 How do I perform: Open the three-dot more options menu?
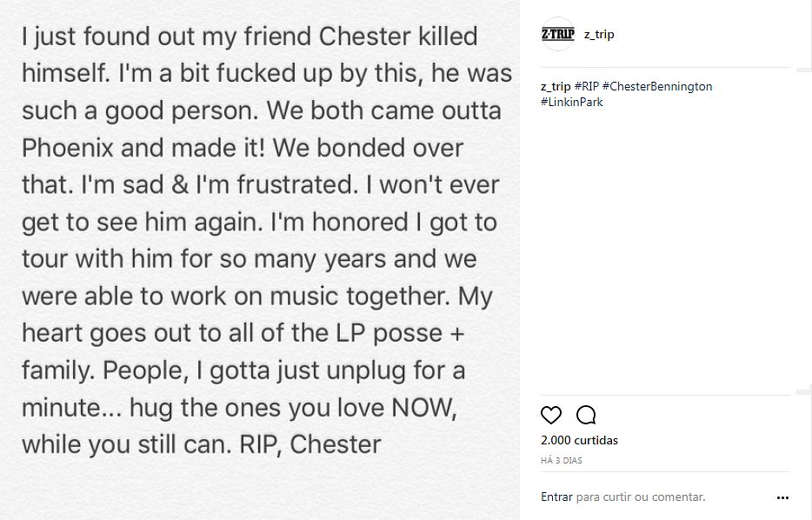[x=782, y=497]
